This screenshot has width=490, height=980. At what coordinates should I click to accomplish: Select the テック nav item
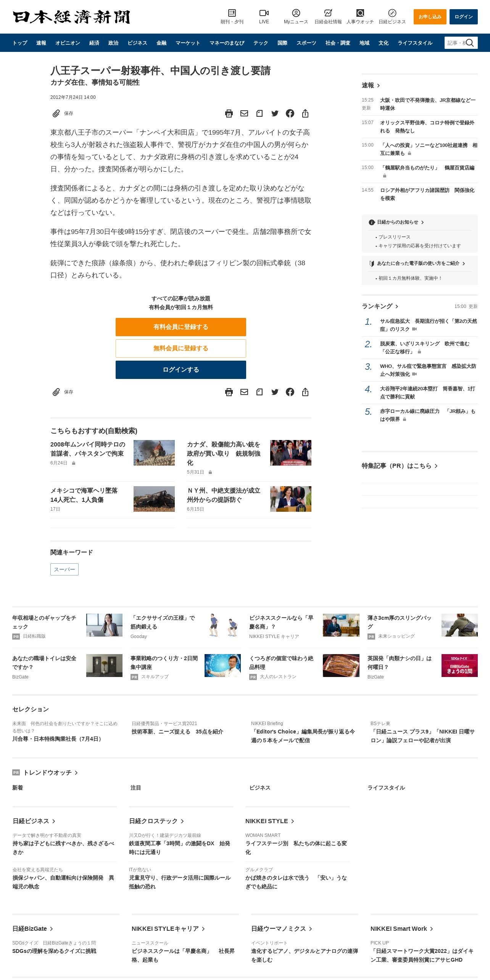261,43
